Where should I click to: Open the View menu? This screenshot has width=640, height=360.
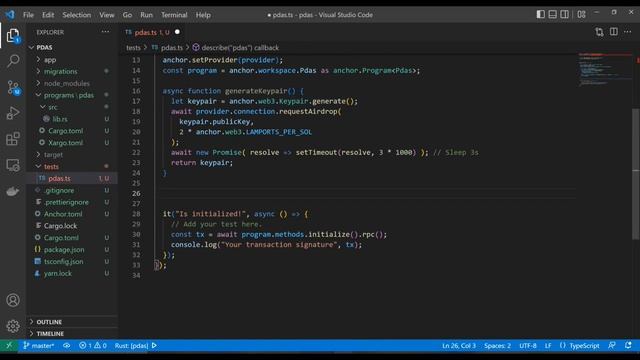(107, 15)
